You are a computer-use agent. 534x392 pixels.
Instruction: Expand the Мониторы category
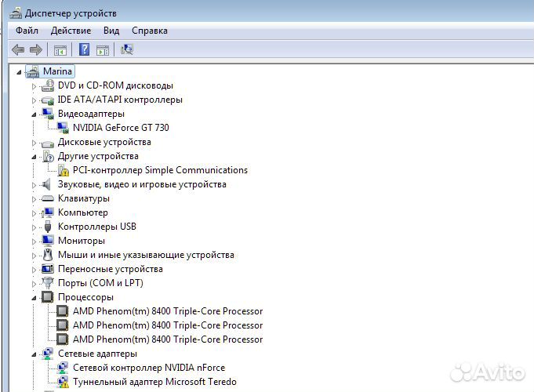(34, 241)
